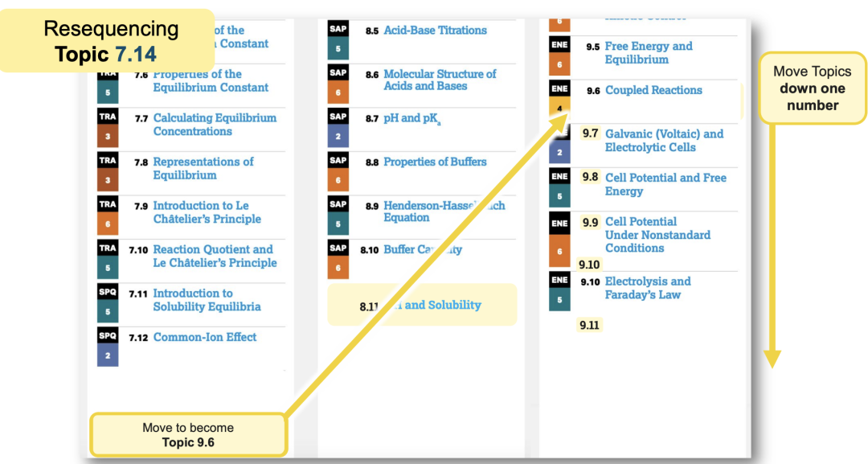Click topic number 8.5
868x464 pixels.
371,31
